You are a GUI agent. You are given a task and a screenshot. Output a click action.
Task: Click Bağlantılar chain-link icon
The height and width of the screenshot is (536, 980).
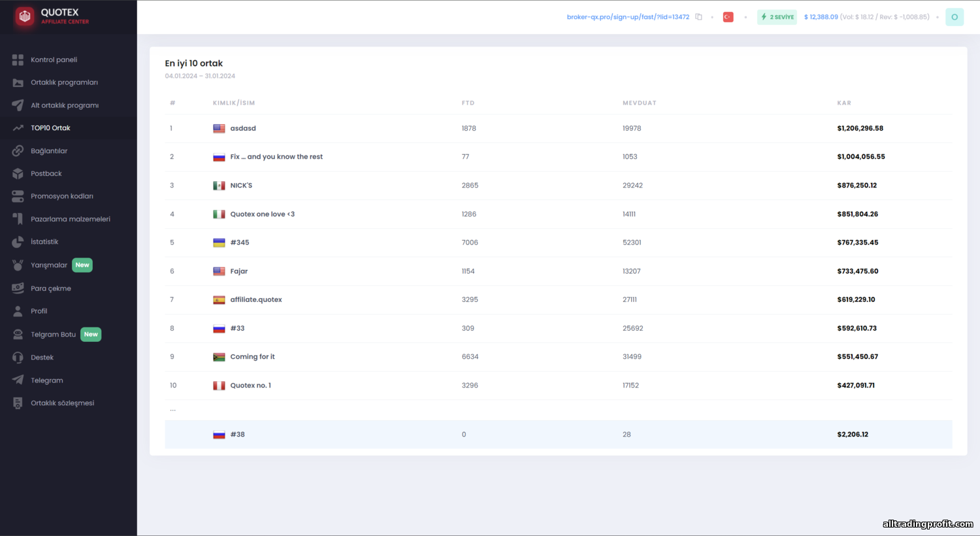[18, 151]
